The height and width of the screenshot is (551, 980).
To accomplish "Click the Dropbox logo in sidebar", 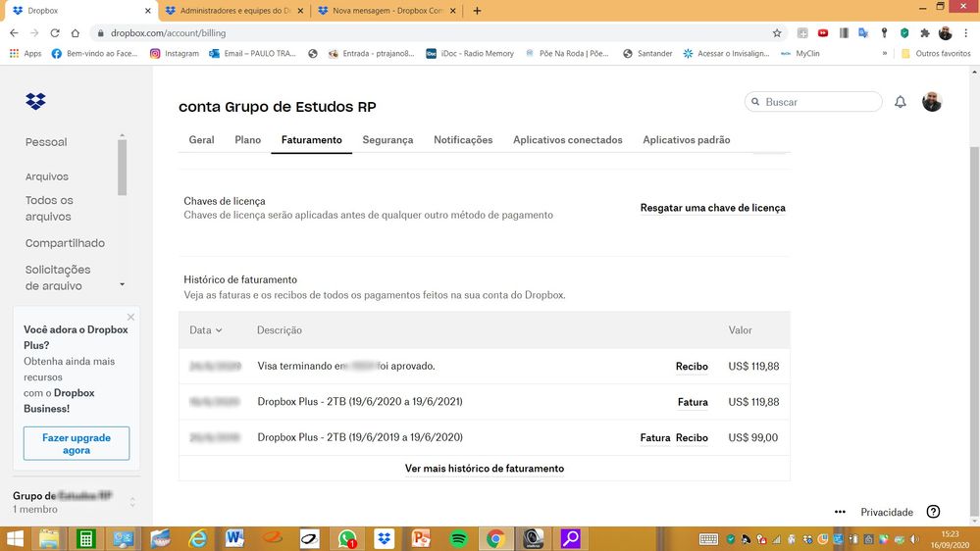I will [x=36, y=101].
